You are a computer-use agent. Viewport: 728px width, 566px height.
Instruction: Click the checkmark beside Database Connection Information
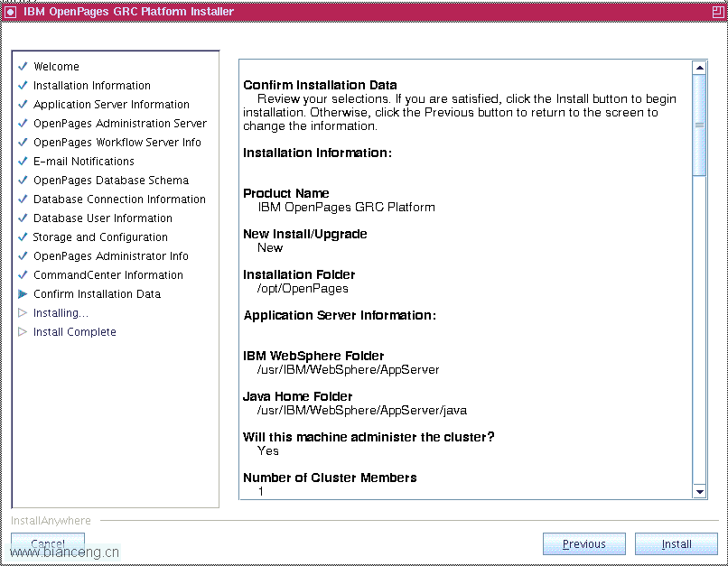coord(23,199)
